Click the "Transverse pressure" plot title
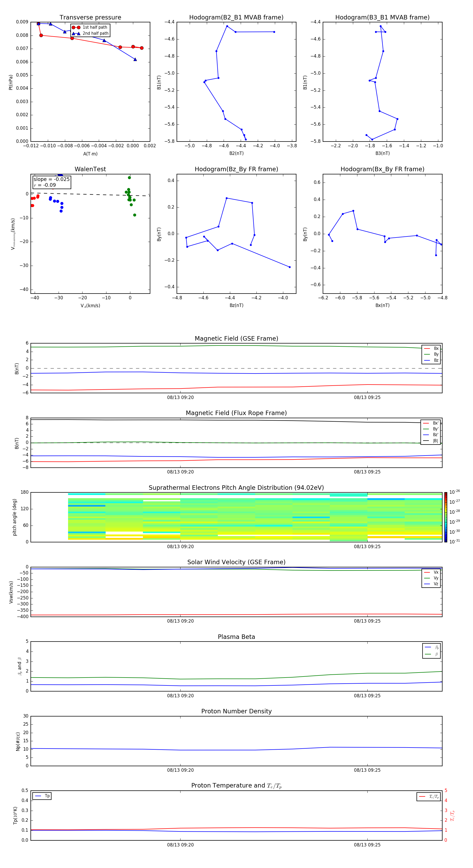The height and width of the screenshot is (868, 473). pyautogui.click(x=90, y=18)
